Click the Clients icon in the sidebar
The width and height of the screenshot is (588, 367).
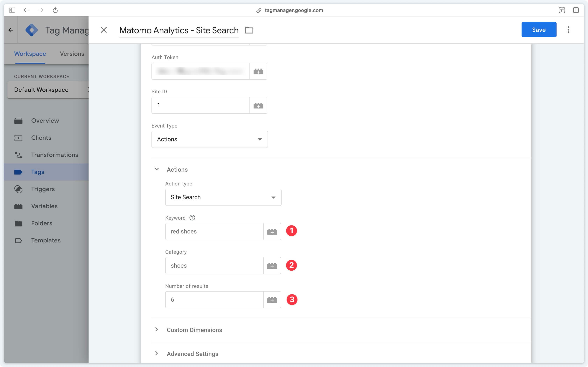click(x=18, y=138)
